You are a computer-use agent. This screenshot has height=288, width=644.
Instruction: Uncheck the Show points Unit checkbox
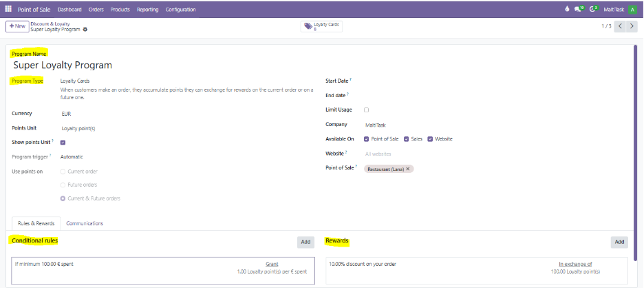coord(63,143)
